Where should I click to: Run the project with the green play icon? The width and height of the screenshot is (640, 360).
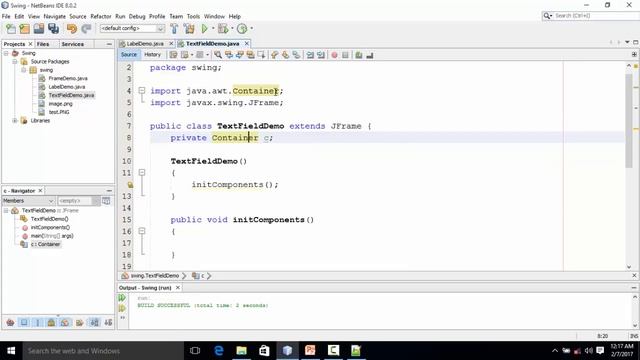204,29
